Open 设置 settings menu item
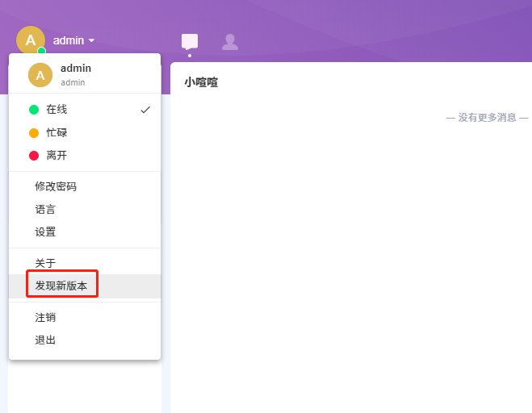Screen dimensions: 532x413 [x=45, y=232]
